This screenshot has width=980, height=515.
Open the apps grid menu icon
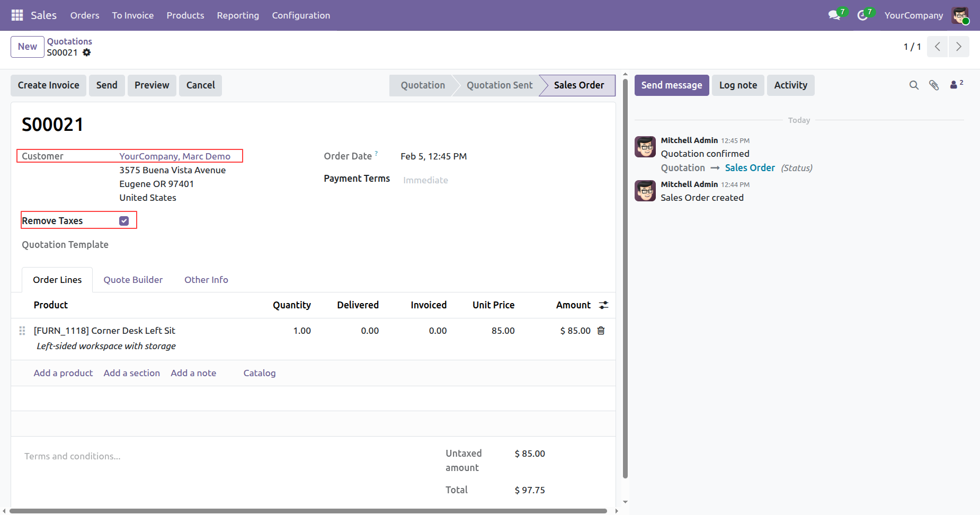point(17,15)
